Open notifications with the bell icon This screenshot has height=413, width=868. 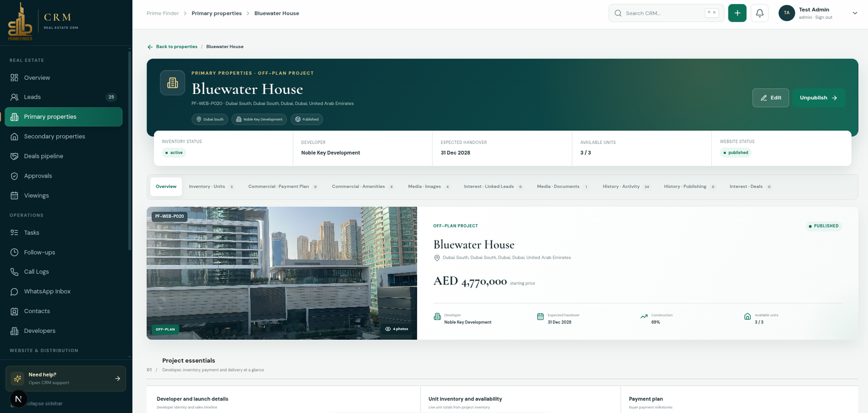click(759, 13)
